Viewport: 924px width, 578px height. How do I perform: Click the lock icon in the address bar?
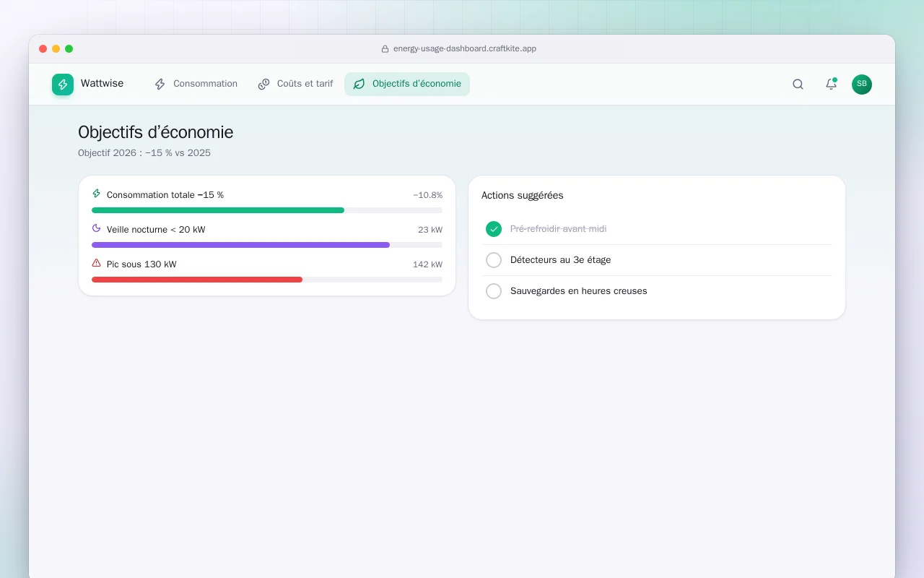(385, 49)
